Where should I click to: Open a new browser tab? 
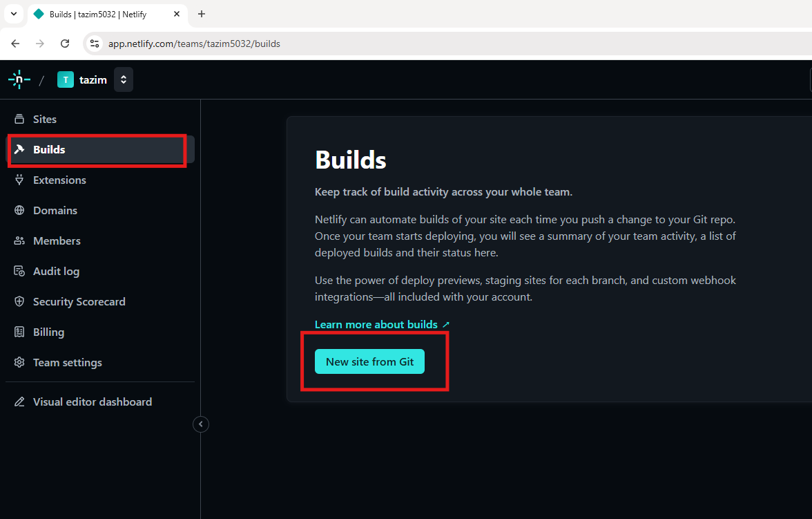(x=202, y=14)
